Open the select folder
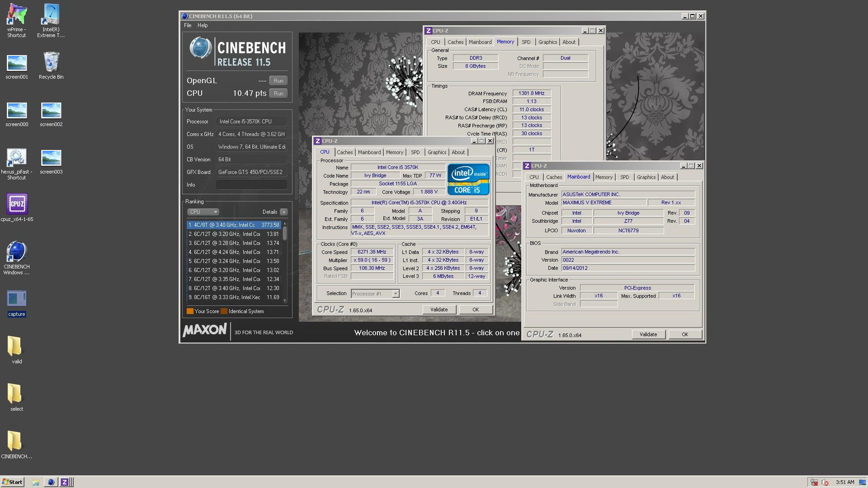This screenshot has height=488, width=868. click(x=17, y=398)
